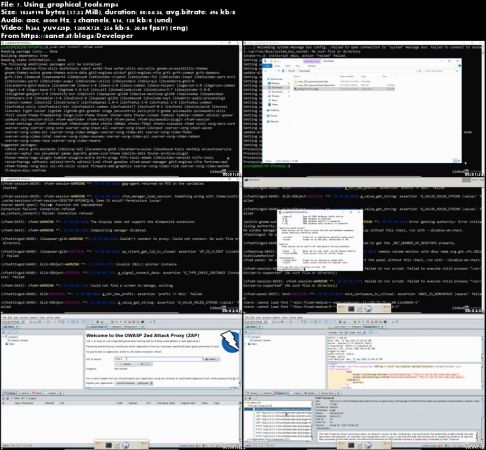
Task: Open Home tab in File Explorer ribbon
Action: pyautogui.click(x=278, y=66)
